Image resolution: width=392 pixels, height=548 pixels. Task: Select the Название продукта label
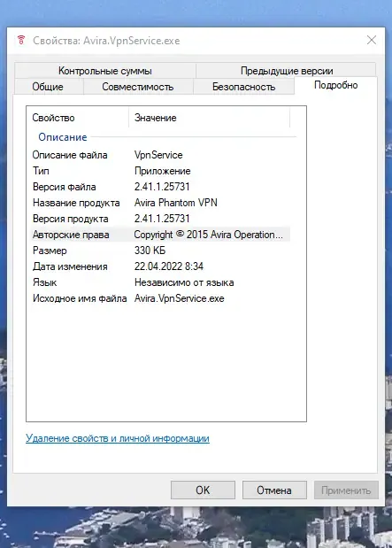coord(76,203)
